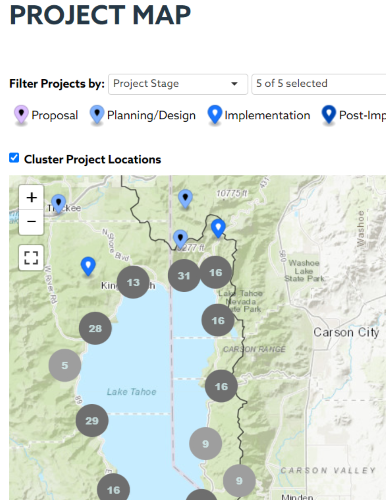Click the Implementation legend pin icon
Image resolution: width=386 pixels, height=500 pixels.
215,115
